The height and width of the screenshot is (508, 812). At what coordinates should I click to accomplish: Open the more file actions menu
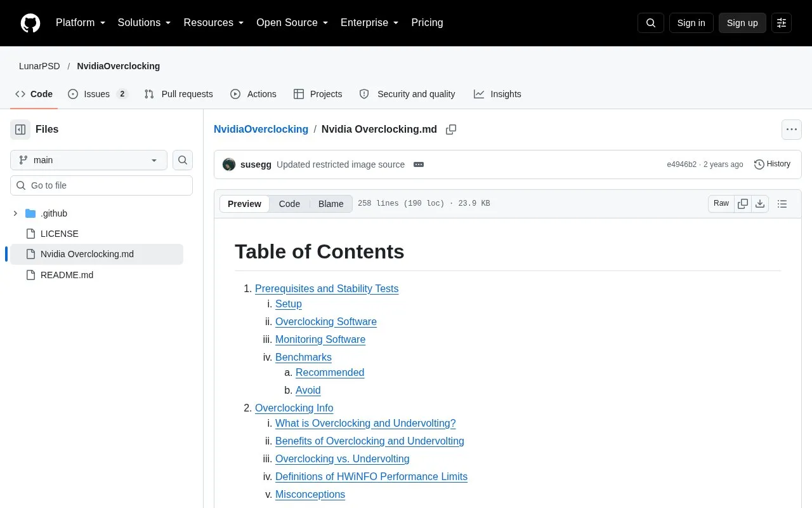[x=792, y=130]
